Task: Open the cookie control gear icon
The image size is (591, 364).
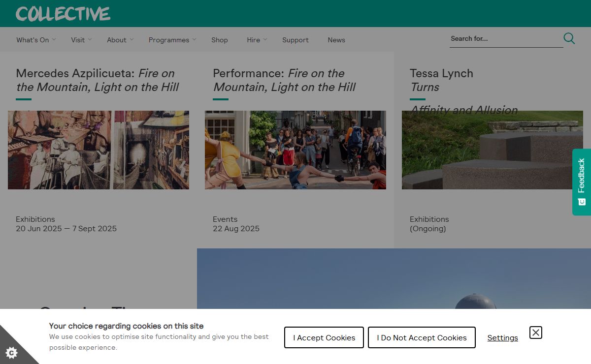Action: tap(12, 352)
